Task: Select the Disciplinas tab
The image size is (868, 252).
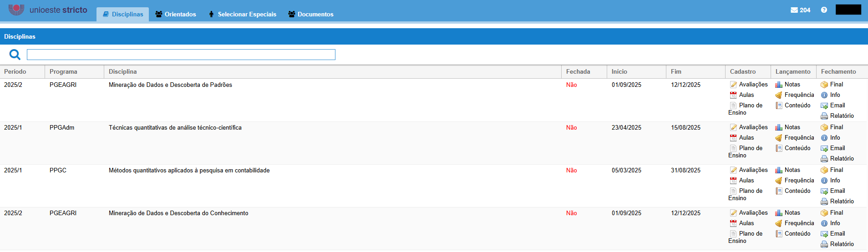Action: (123, 15)
